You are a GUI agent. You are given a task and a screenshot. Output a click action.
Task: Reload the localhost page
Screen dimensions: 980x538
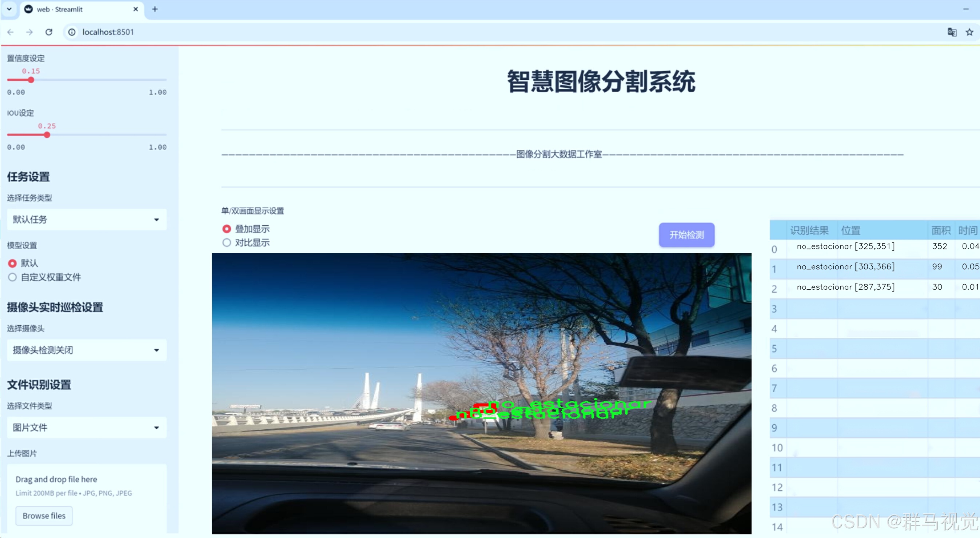[x=49, y=32]
